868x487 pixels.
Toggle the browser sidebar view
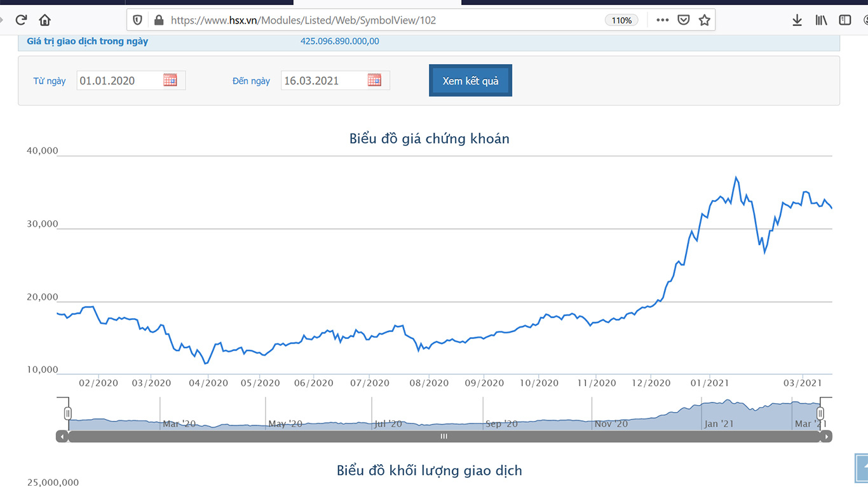844,20
